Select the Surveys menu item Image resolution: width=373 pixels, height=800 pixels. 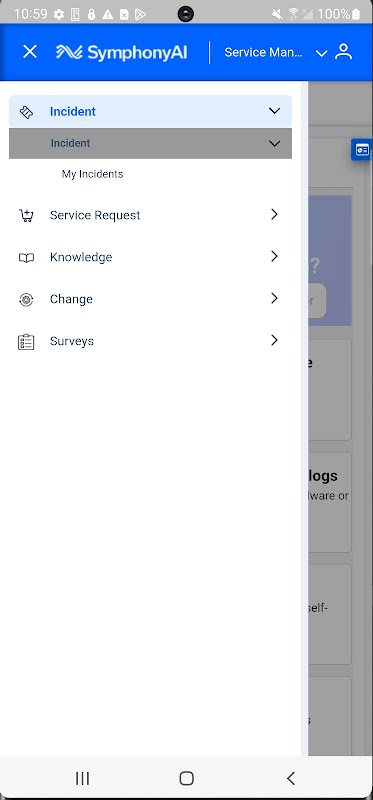[x=151, y=341]
